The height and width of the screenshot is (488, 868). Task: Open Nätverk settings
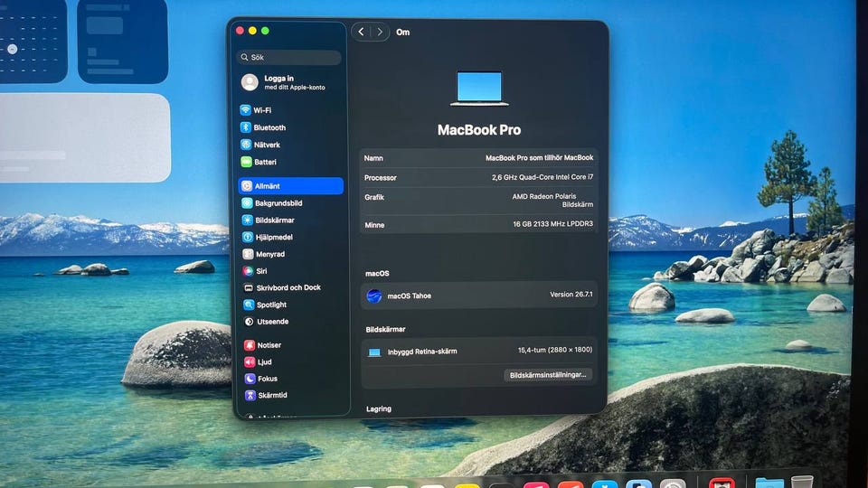(x=289, y=145)
